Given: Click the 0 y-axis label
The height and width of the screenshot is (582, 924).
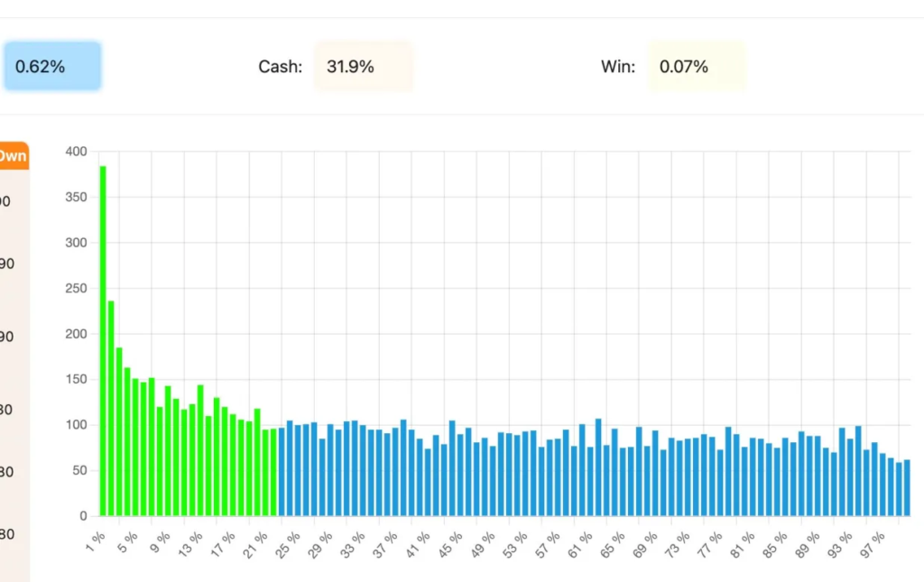Looking at the screenshot, I should tap(83, 516).
